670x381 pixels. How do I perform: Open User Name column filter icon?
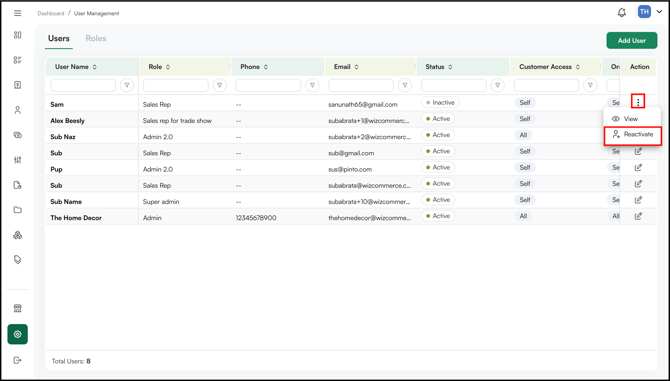(127, 85)
